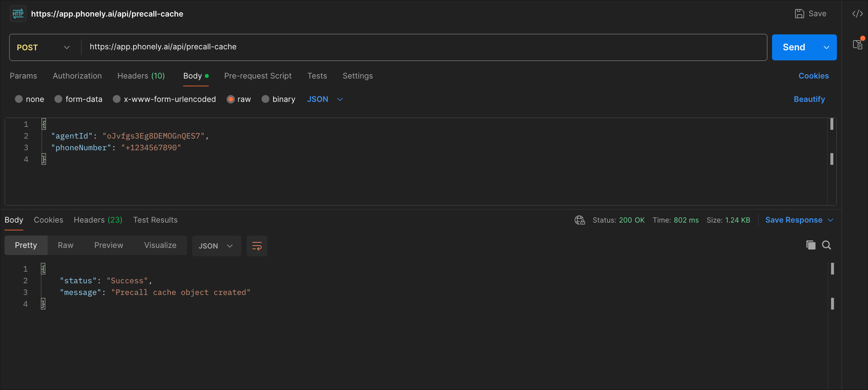Open the Cookies manager

(x=814, y=76)
